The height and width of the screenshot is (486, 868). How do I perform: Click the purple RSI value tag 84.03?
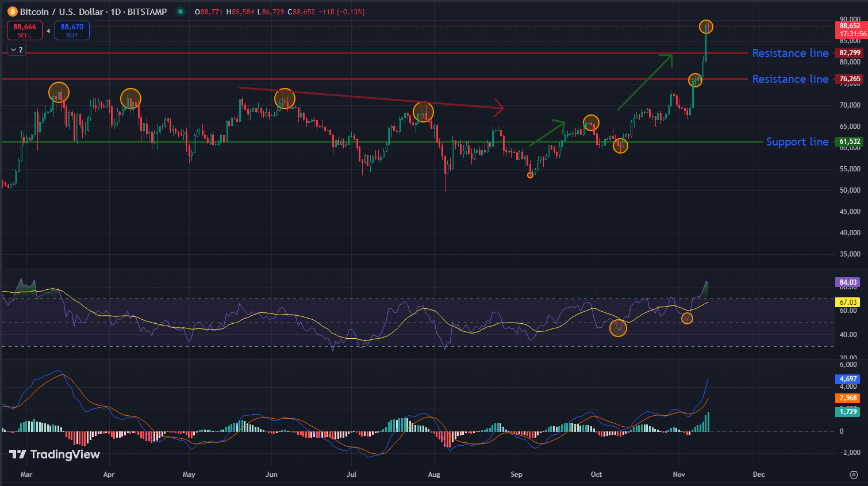pos(848,282)
